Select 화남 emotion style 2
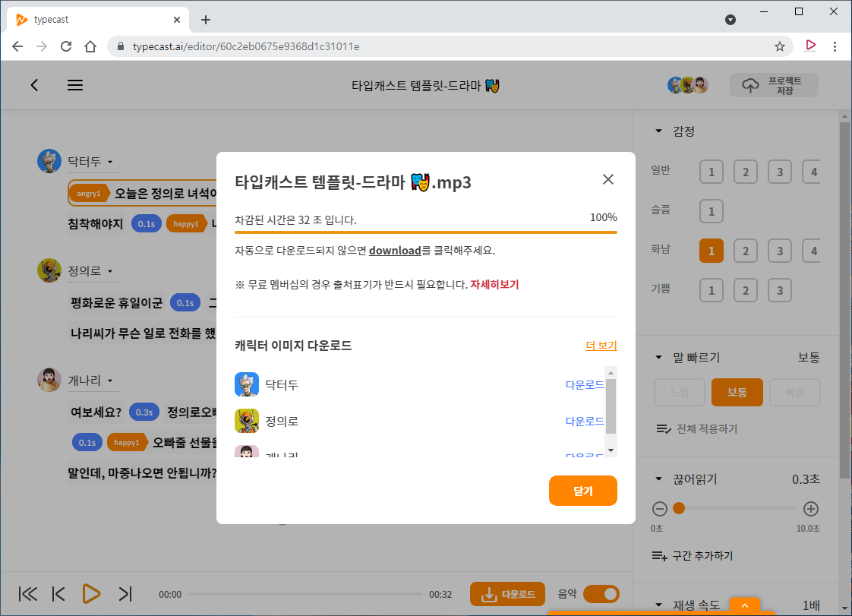Image resolution: width=852 pixels, height=616 pixels. 746,251
